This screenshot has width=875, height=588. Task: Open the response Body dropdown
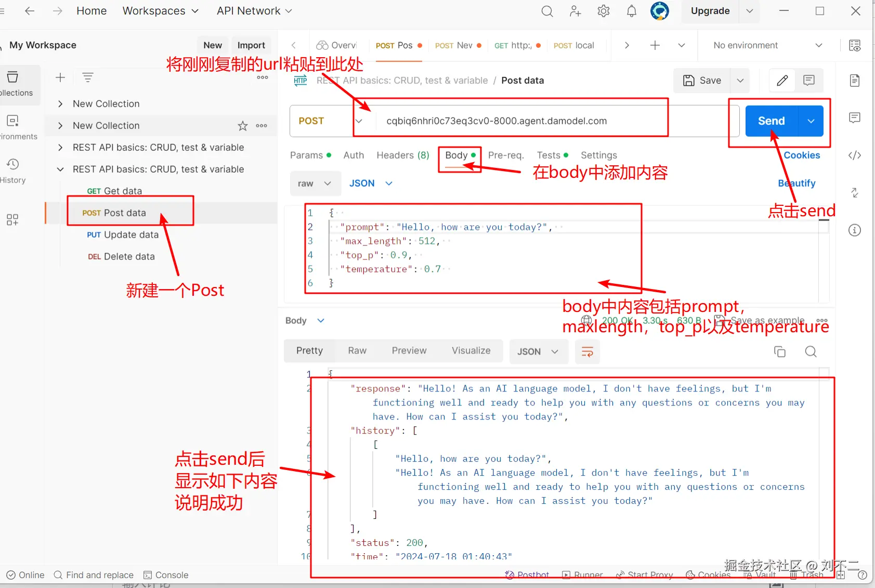pyautogui.click(x=305, y=321)
